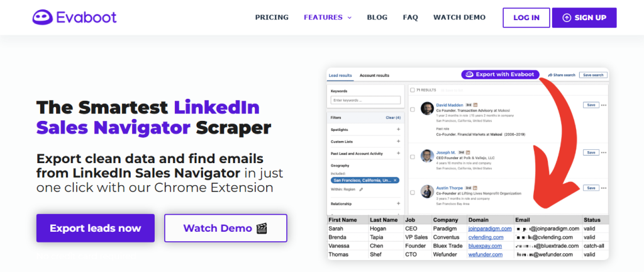Viewport: 644px width, 272px height.
Task: Click the Save search button
Action: click(x=593, y=75)
